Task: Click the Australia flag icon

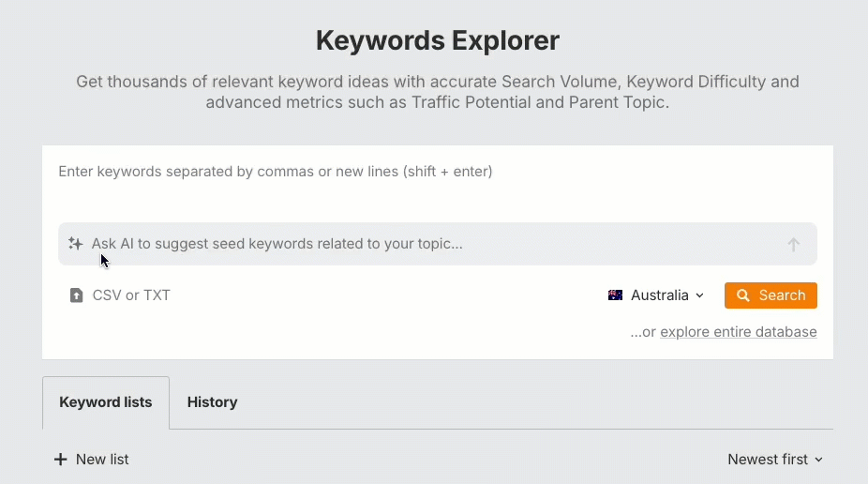Action: pyautogui.click(x=616, y=295)
